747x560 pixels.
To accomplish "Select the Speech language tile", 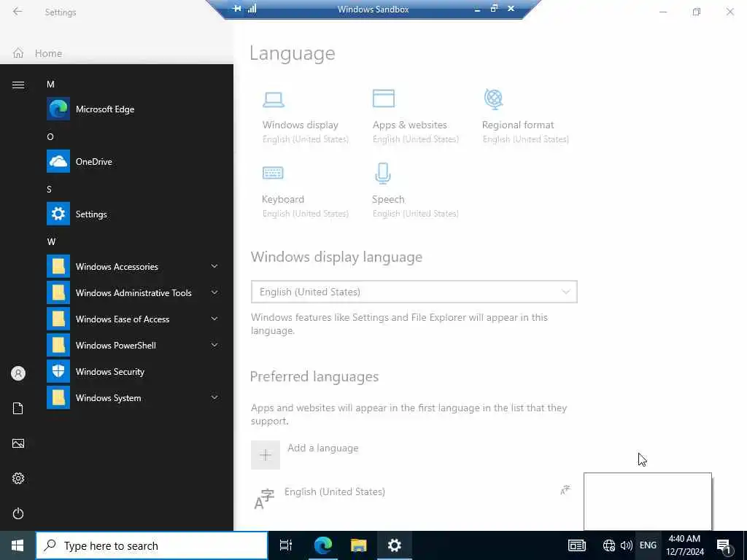I will coord(415,191).
